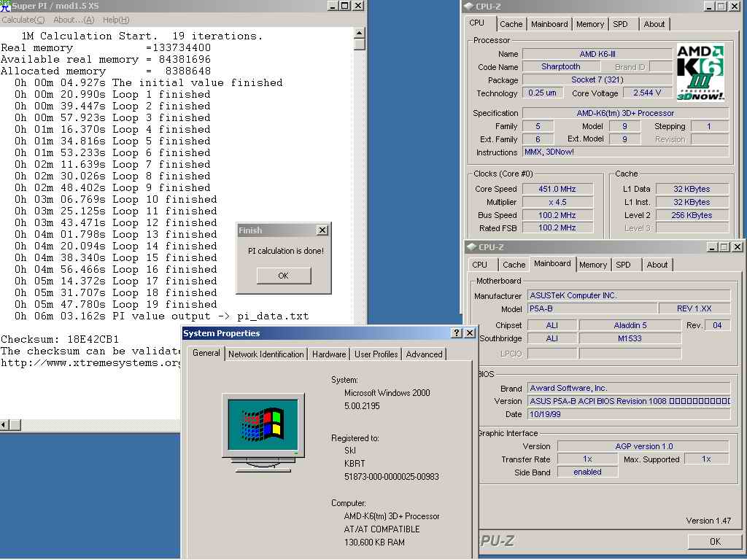Viewport: 747px width, 560px height.
Task: Click the CPU-Z icon in the Mainboard window title bar
Action: (472, 246)
